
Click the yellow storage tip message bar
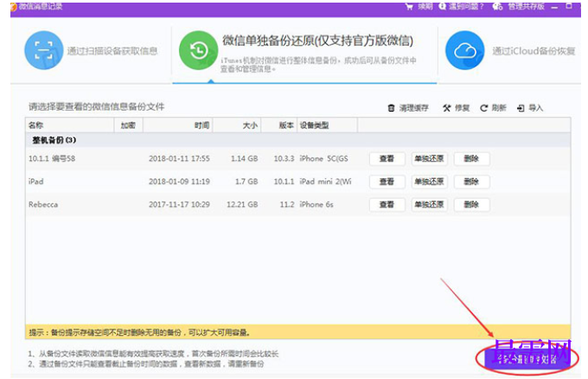[298, 332]
